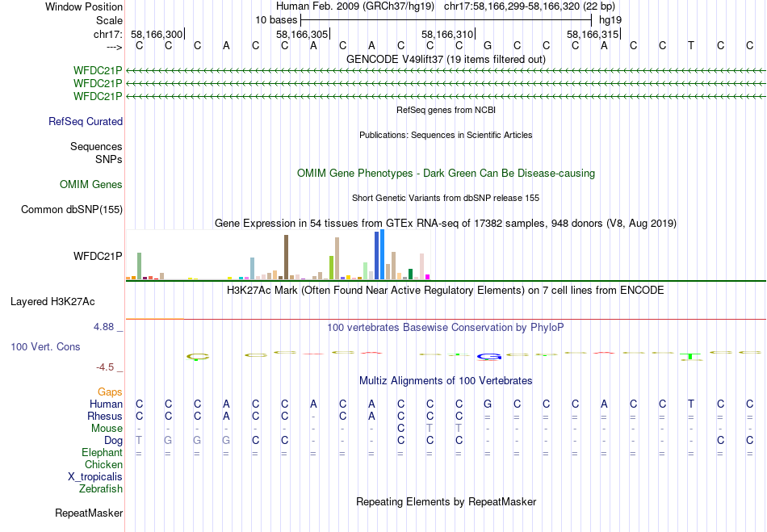Click the SNPs track label
Image resolution: width=767 pixels, height=532 pixels.
[x=109, y=159]
